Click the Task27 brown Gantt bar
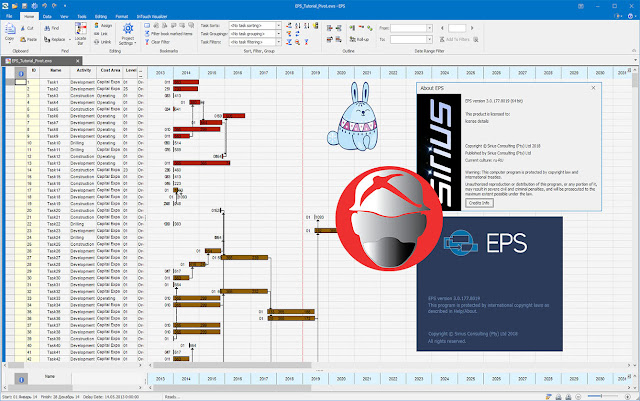The width and height of the screenshot is (640, 401). [245, 258]
